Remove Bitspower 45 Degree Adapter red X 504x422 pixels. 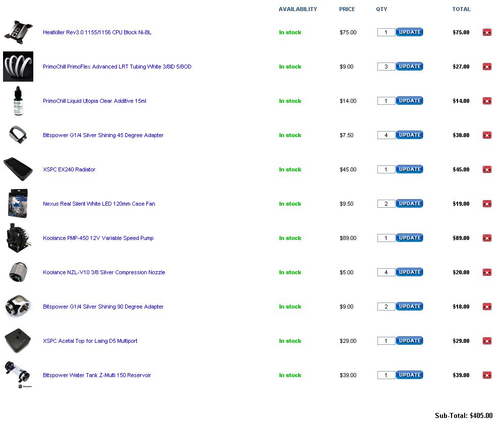[487, 135]
